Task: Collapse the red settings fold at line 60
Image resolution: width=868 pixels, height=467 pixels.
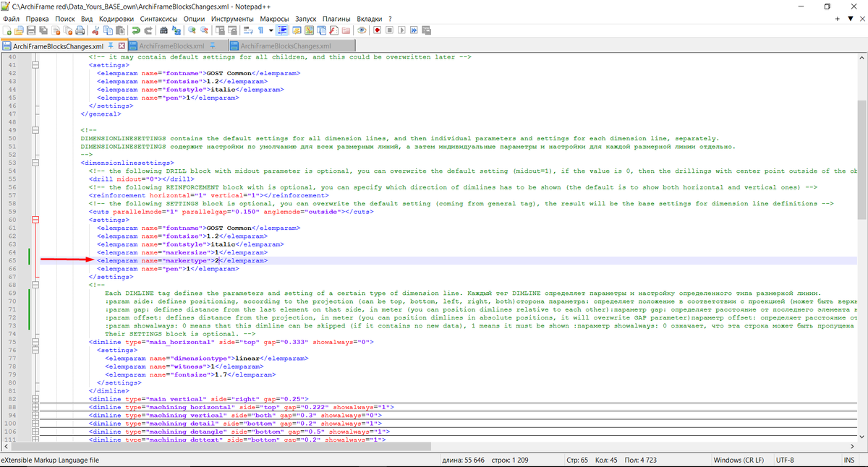Action: tap(34, 220)
